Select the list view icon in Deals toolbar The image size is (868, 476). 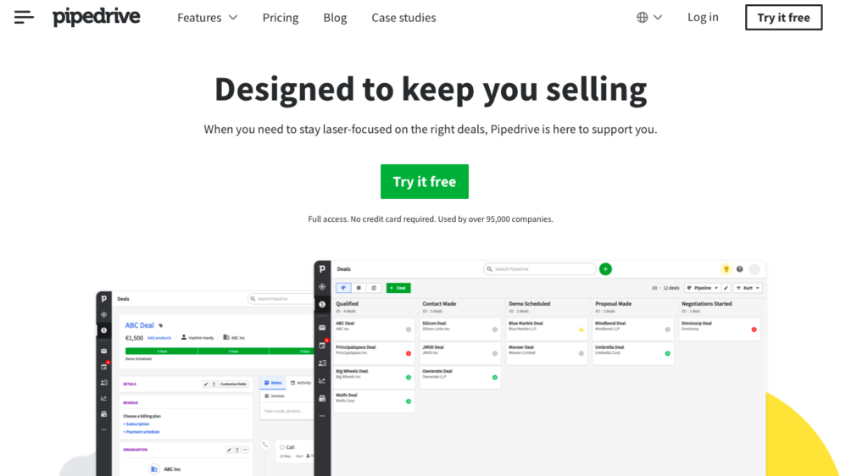(x=359, y=288)
